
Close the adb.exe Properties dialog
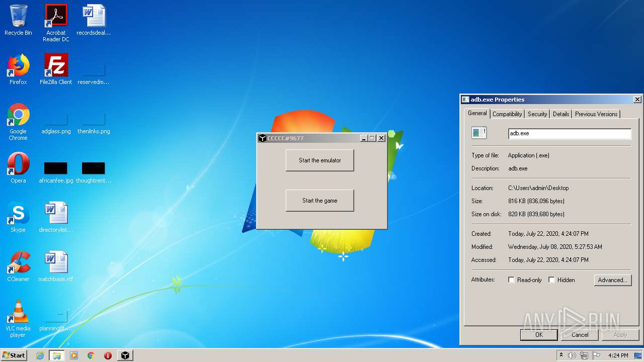point(637,100)
